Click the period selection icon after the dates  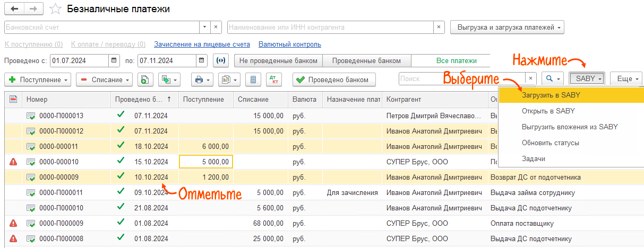pyautogui.click(x=221, y=60)
